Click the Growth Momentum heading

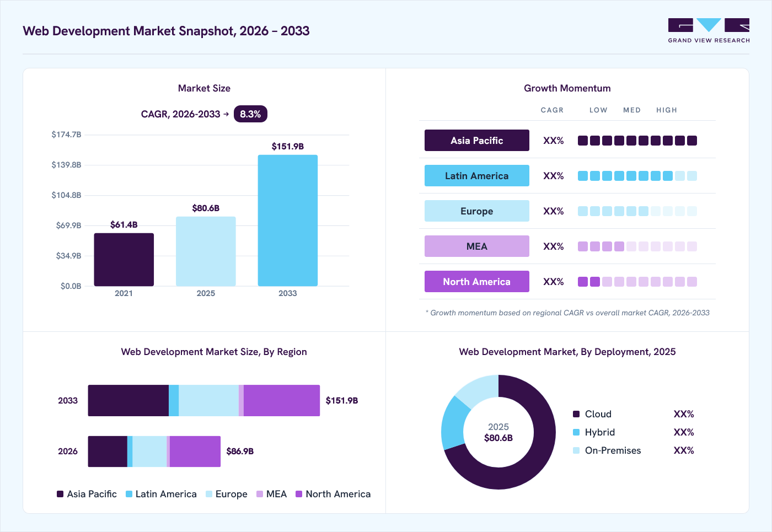pos(567,88)
